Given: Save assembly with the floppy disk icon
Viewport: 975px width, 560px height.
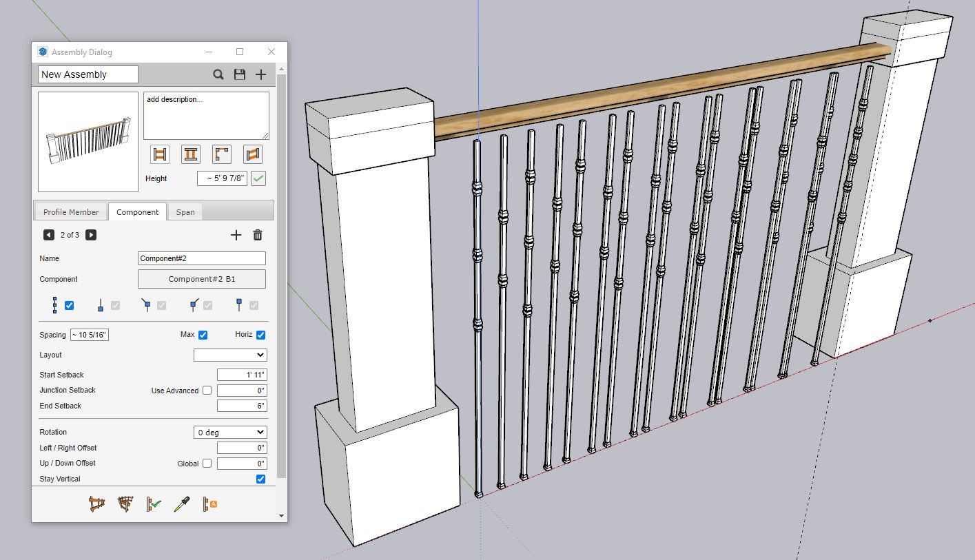Looking at the screenshot, I should [x=240, y=74].
